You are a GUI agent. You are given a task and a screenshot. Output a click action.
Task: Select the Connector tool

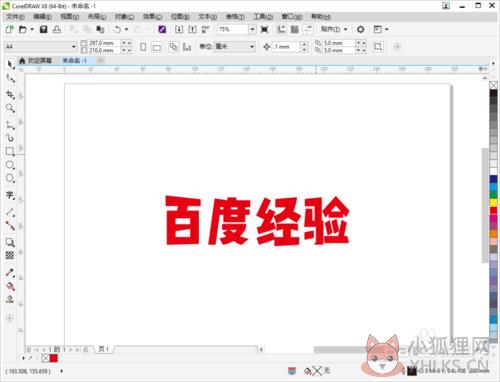click(10, 225)
